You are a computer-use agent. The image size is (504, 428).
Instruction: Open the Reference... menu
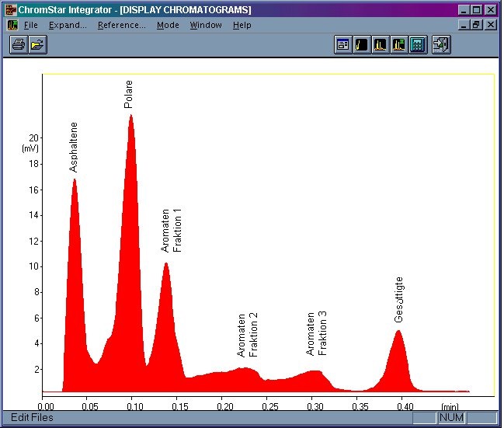coord(121,25)
